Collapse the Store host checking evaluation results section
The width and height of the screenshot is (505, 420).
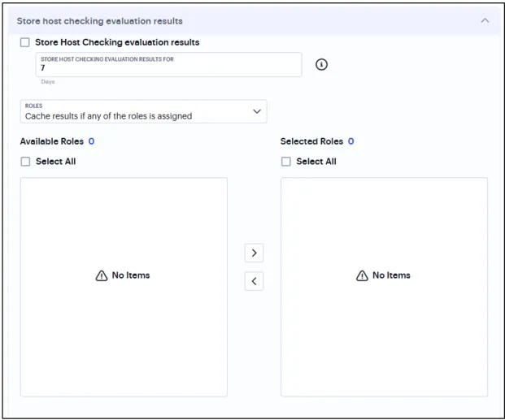(x=485, y=20)
